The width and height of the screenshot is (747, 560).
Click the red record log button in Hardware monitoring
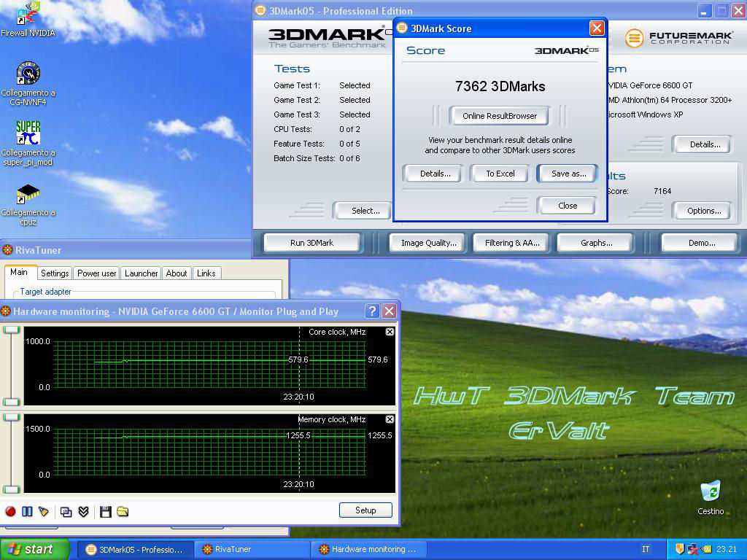pyautogui.click(x=10, y=511)
